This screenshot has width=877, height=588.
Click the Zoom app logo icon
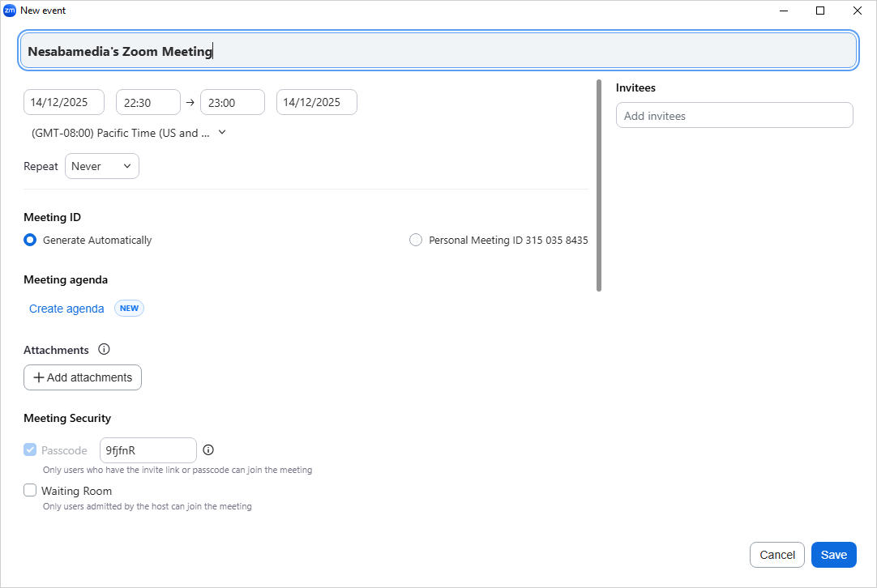pyautogui.click(x=10, y=11)
